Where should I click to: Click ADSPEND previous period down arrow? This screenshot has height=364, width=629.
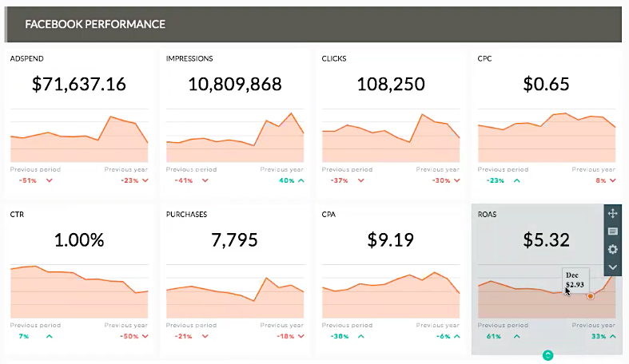point(50,180)
